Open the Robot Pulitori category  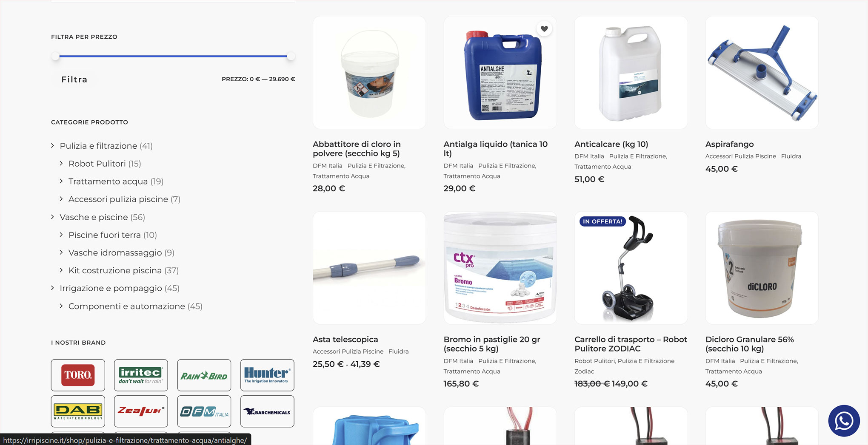[x=97, y=164]
